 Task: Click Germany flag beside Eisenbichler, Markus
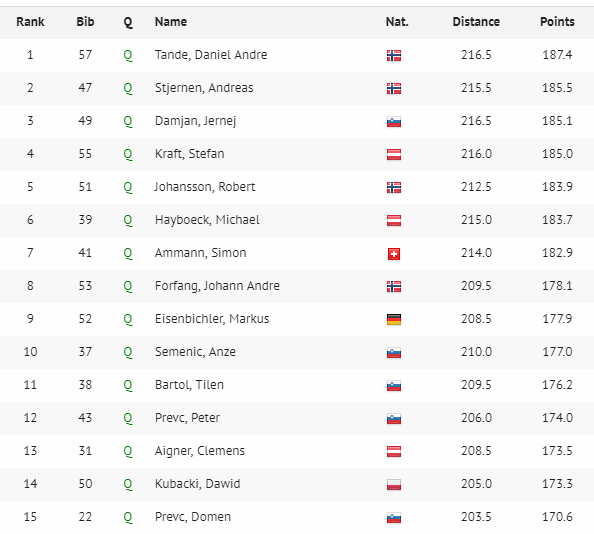coord(394,320)
